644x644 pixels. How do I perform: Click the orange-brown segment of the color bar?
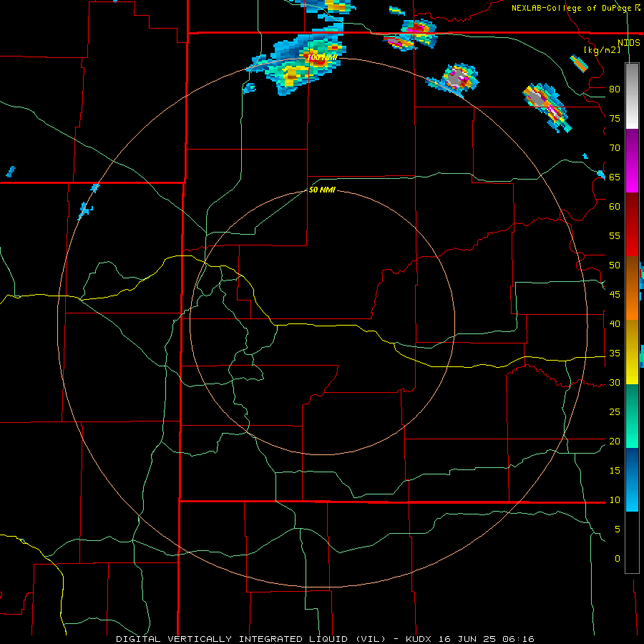[632, 288]
